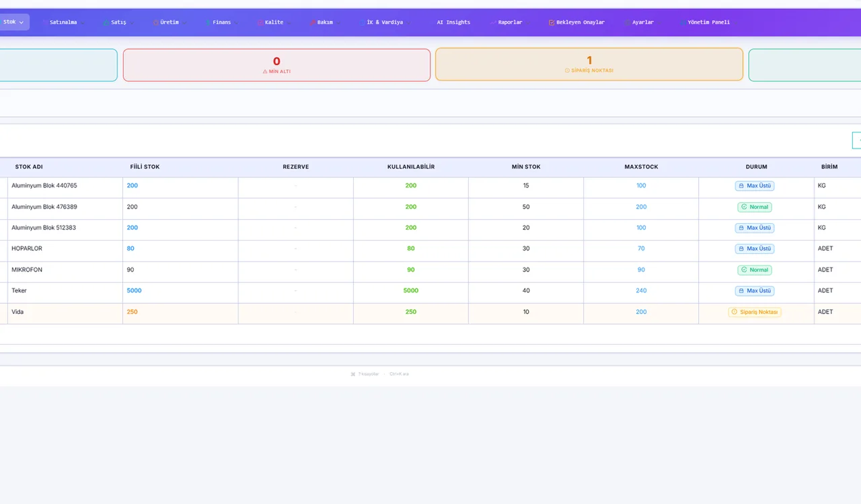The height and width of the screenshot is (504, 861).
Task: Click the Bekleyen Onaylar checklist icon
Action: [552, 22]
